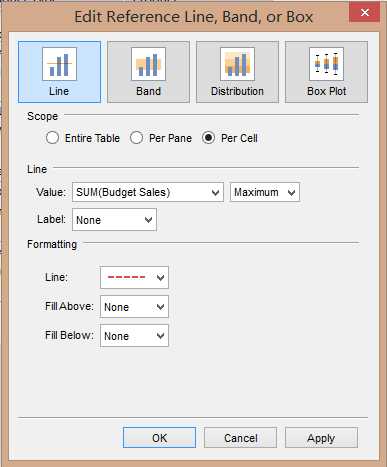Expand the Label dropdown set to None
Image resolution: width=387 pixels, height=467 pixels.
tap(114, 220)
